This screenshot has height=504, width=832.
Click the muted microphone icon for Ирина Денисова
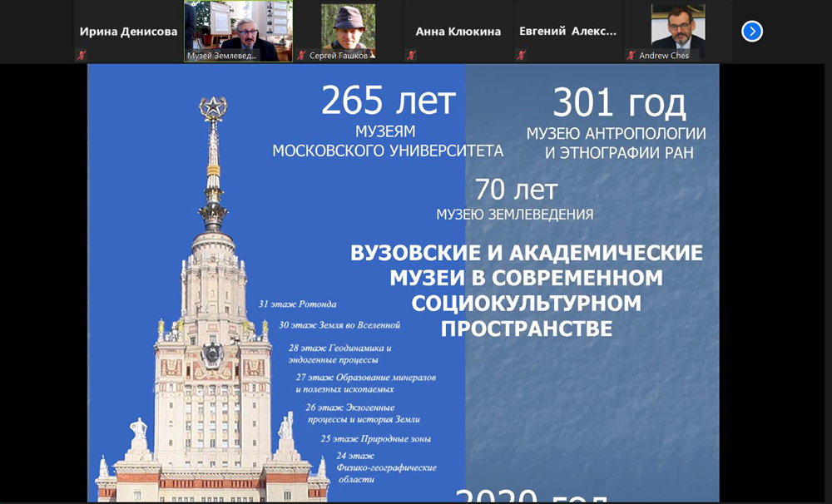coord(82,56)
